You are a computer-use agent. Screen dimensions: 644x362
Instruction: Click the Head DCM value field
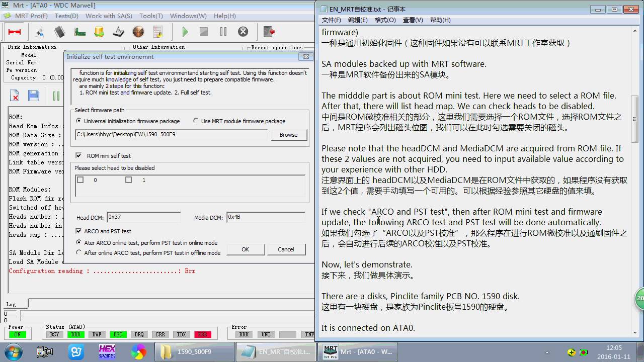tap(143, 217)
